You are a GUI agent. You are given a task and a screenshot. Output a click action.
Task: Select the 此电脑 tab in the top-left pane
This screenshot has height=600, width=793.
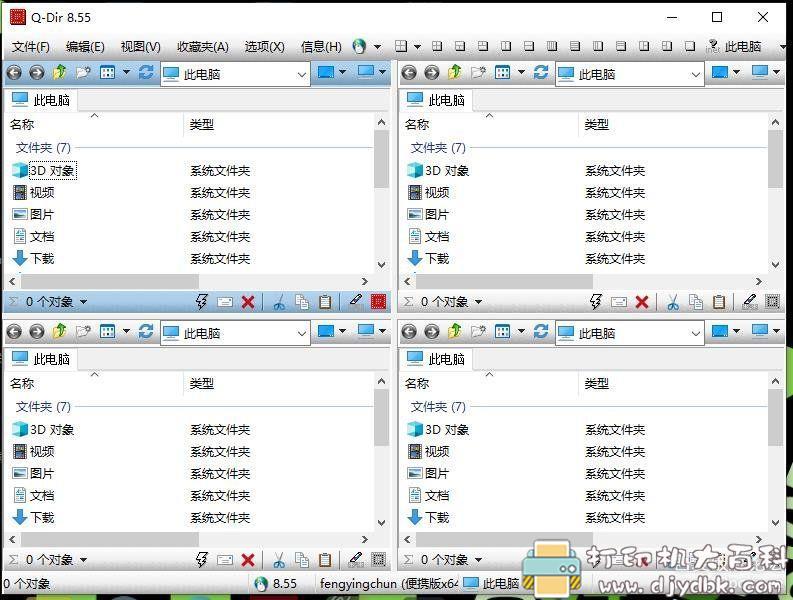(41, 100)
